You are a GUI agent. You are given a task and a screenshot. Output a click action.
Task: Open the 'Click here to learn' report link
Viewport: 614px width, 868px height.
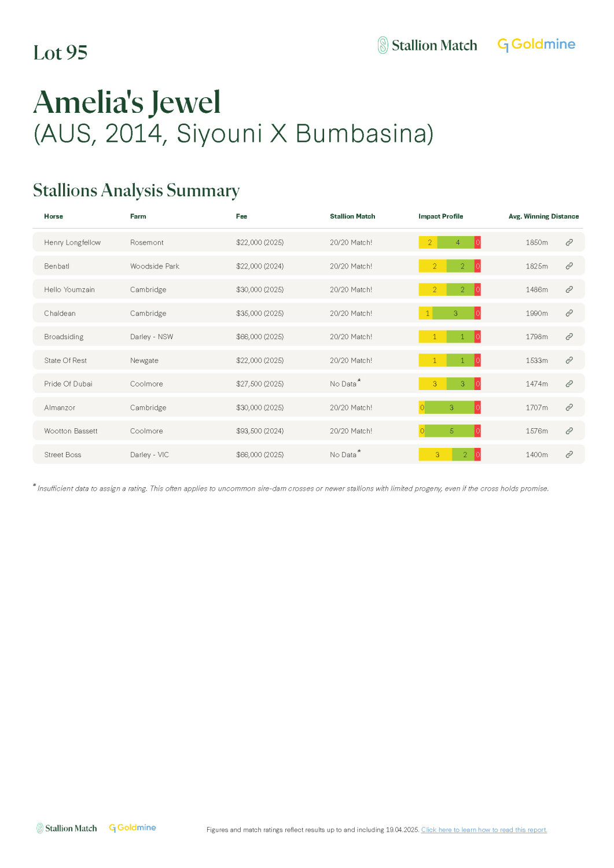pos(484,830)
